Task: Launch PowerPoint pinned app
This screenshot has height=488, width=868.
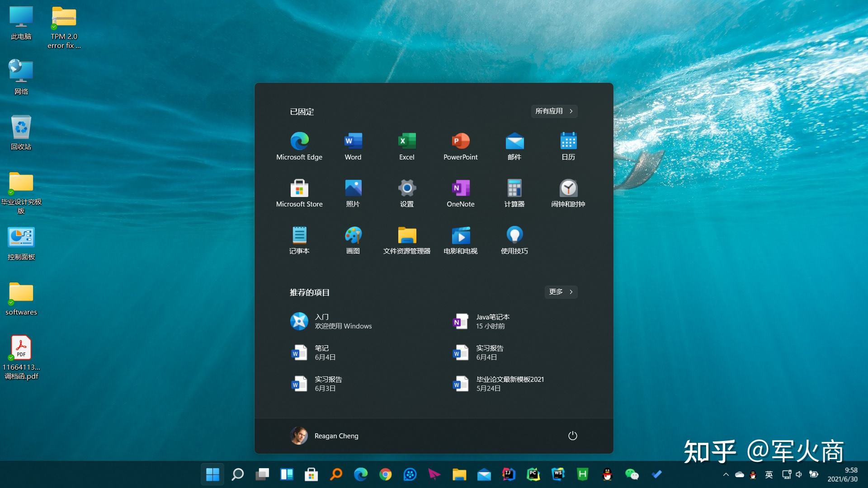Action: coord(461,146)
